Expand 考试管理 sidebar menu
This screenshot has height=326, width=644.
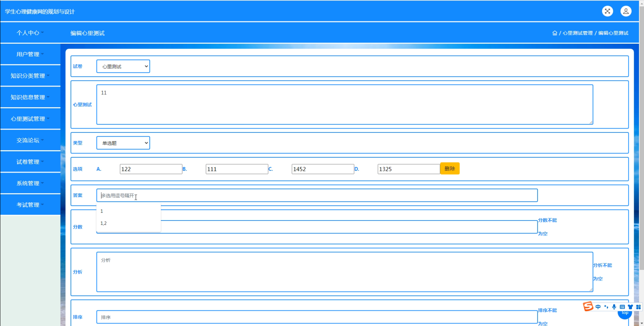pos(30,205)
